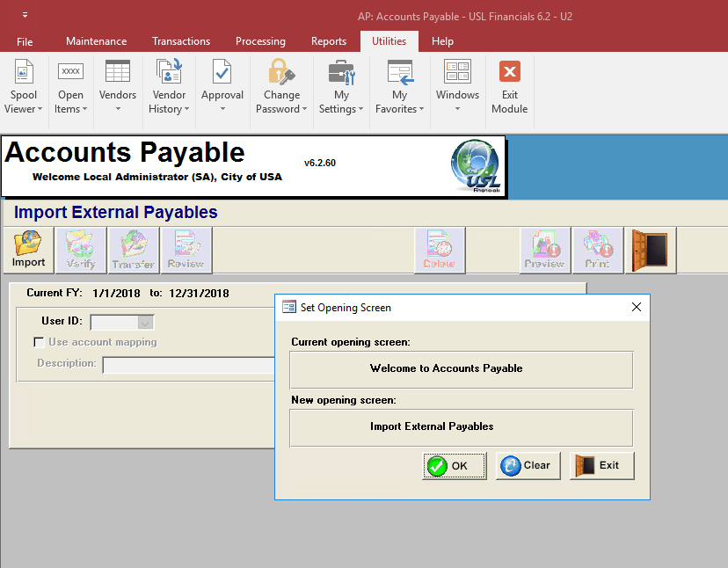Viewport: 728px width, 568px height.
Task: Click the New opening screen label
Action: (344, 400)
